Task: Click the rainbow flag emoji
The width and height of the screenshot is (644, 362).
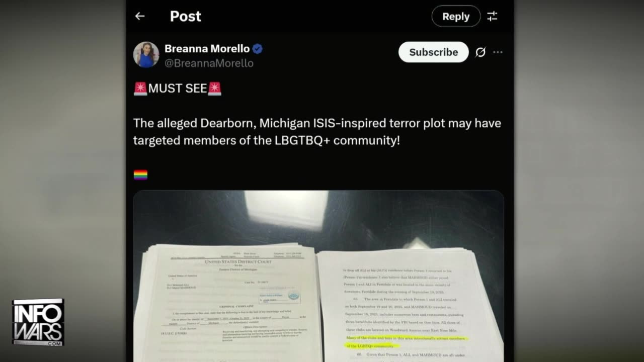Action: [x=140, y=175]
